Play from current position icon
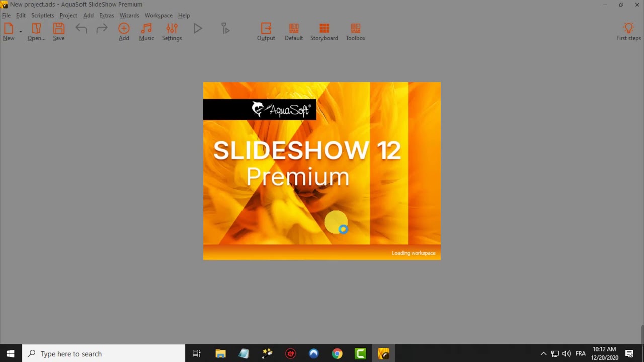The image size is (644, 362). (x=225, y=29)
